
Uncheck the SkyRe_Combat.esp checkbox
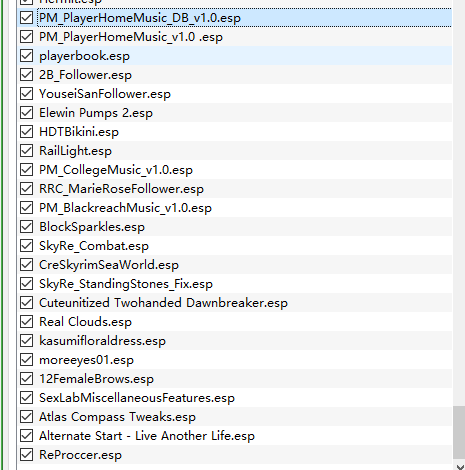(x=26, y=246)
